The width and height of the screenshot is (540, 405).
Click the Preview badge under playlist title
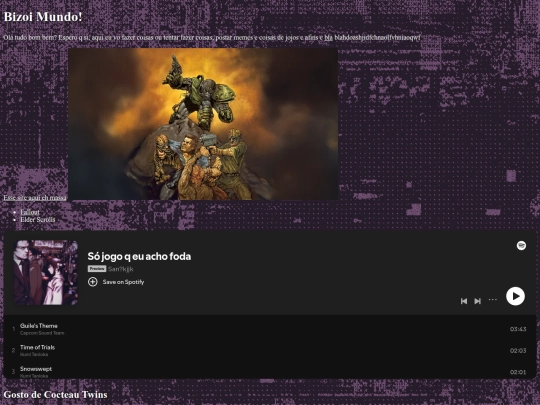(x=97, y=269)
